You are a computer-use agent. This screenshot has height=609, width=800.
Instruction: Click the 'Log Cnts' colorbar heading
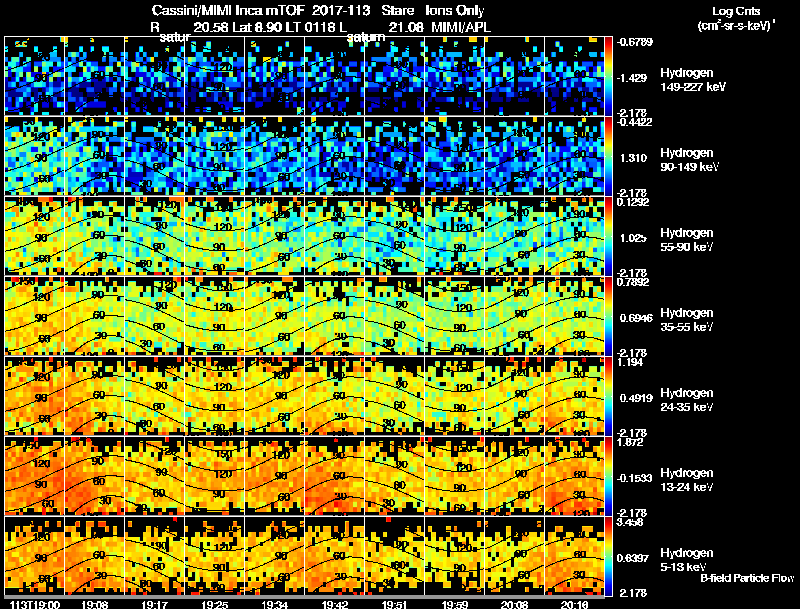[x=736, y=11]
